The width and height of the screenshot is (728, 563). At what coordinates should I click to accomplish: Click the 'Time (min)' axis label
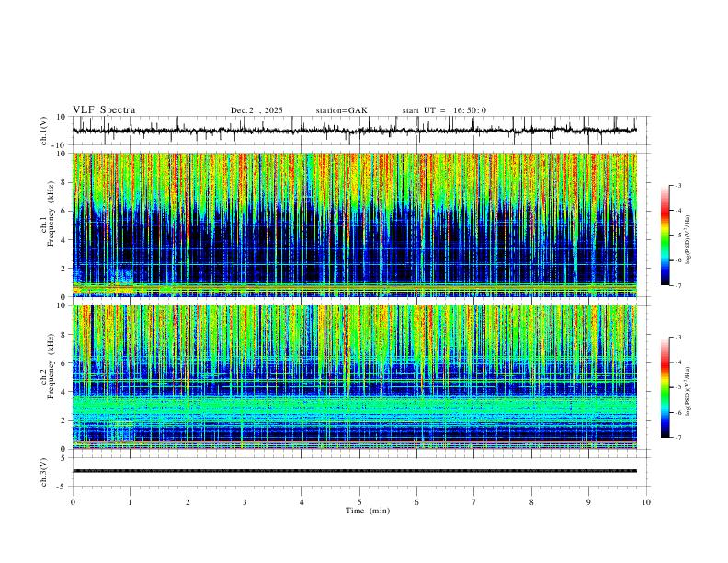coord(368,511)
